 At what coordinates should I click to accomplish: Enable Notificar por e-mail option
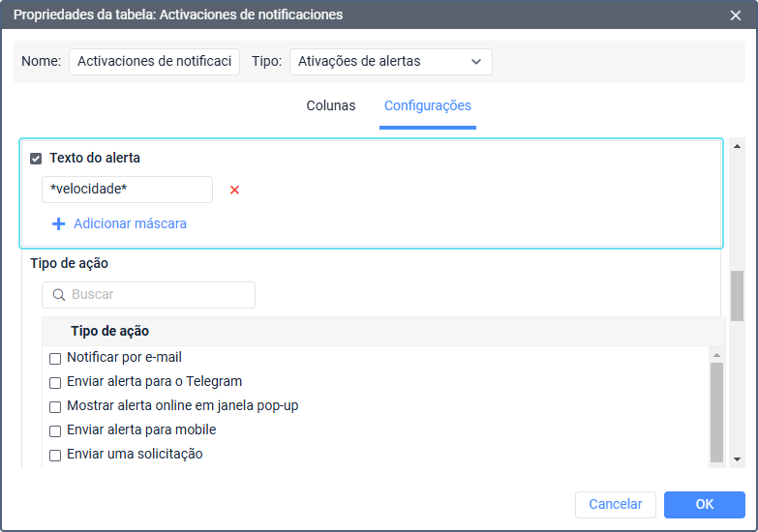[55, 358]
